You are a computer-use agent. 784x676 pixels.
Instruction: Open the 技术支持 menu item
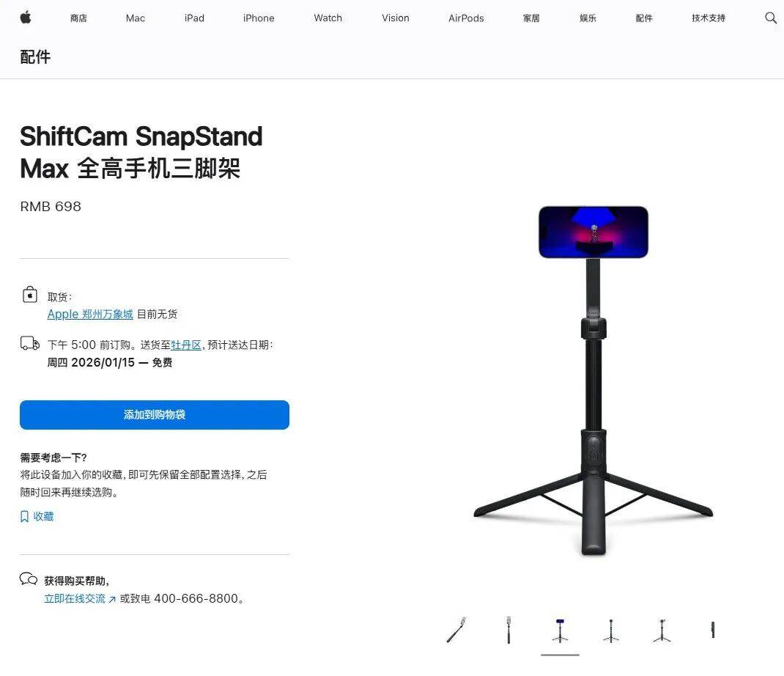(709, 18)
